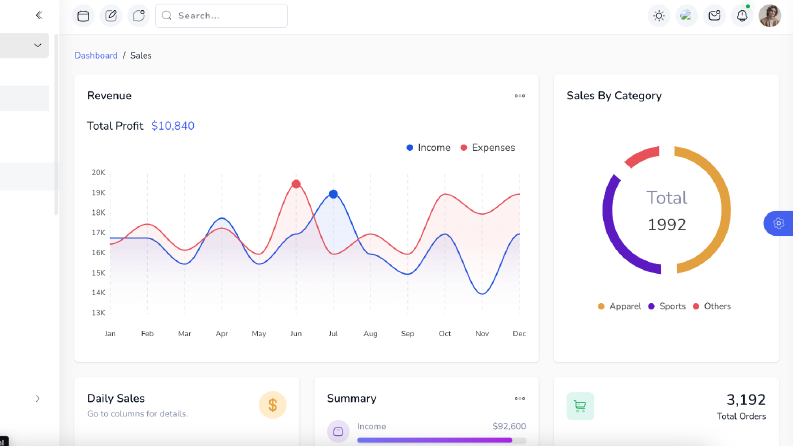Go to the Dashboard breadcrumb link
This screenshot has height=446, width=793.
tap(96, 56)
